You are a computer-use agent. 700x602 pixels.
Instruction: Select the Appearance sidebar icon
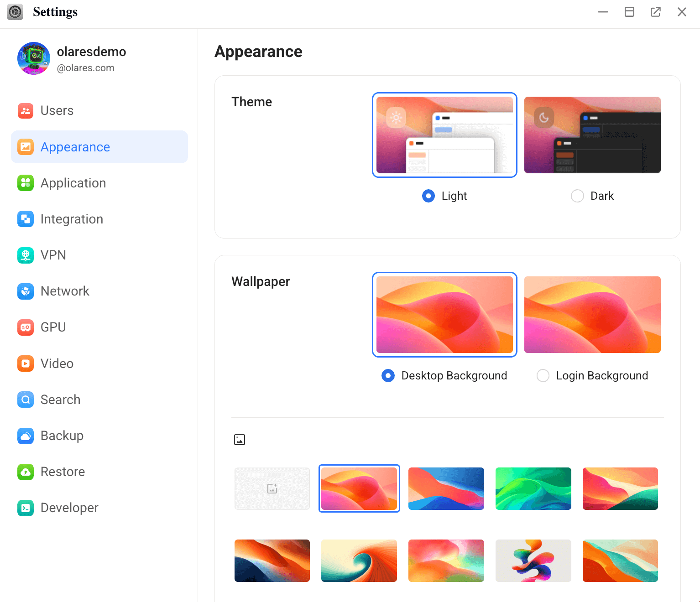pyautogui.click(x=26, y=147)
